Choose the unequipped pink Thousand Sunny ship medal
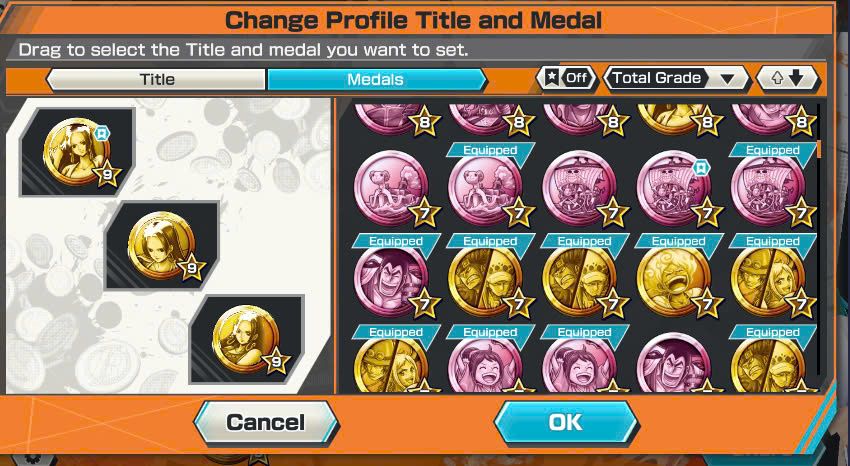Screen dimensions: 850x466 pyautogui.click(x=579, y=189)
